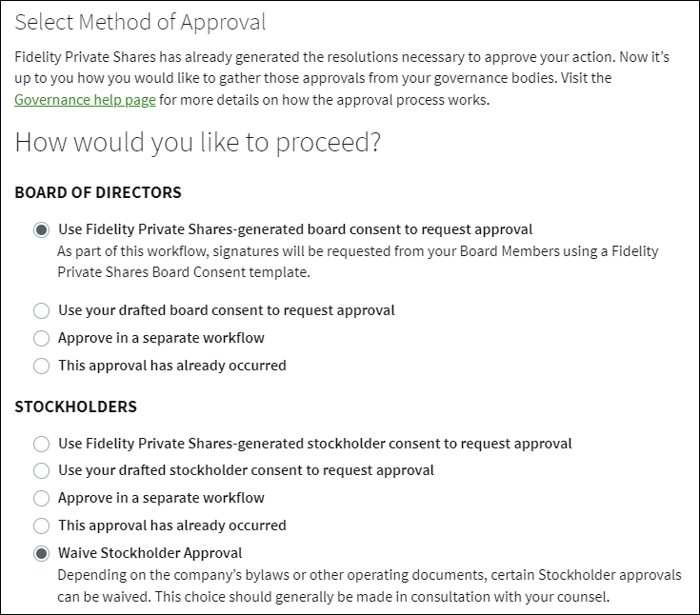Image resolution: width=700 pixels, height=615 pixels.
Task: Open the Governance help page link
Action: pyautogui.click(x=85, y=99)
